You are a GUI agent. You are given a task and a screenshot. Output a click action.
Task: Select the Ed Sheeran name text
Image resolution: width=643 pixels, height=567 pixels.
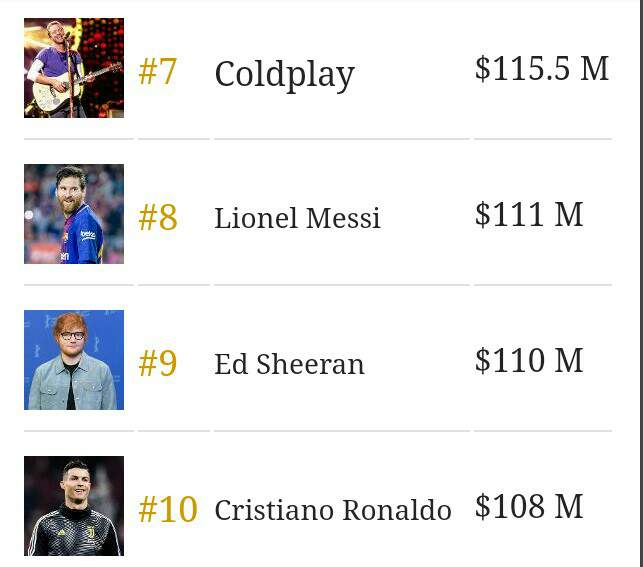pos(289,365)
